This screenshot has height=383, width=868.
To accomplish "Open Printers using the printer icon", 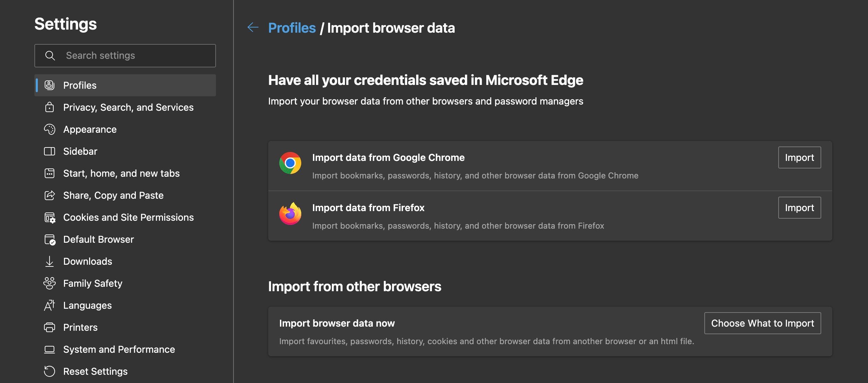I will 50,327.
